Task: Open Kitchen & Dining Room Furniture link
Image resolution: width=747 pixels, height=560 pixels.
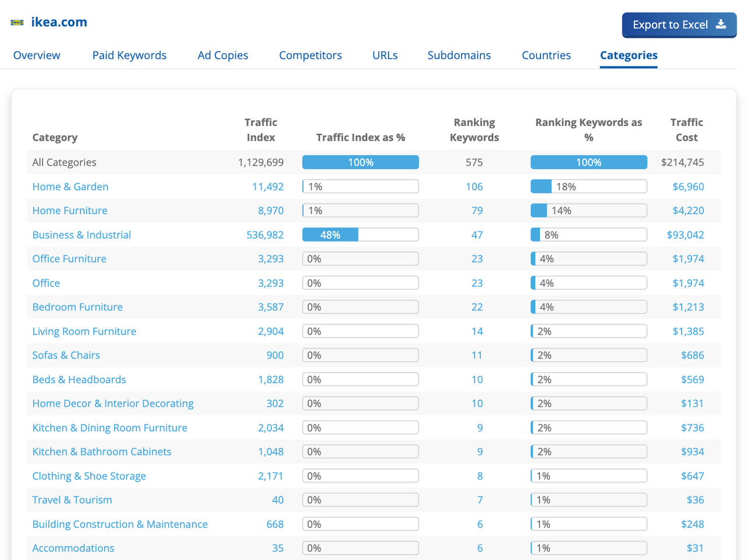Action: pos(110,428)
